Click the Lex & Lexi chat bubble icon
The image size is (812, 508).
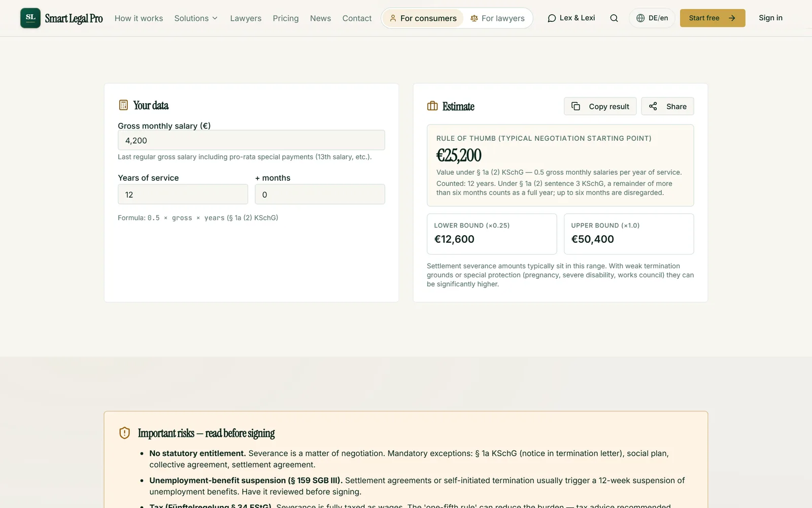tap(552, 18)
